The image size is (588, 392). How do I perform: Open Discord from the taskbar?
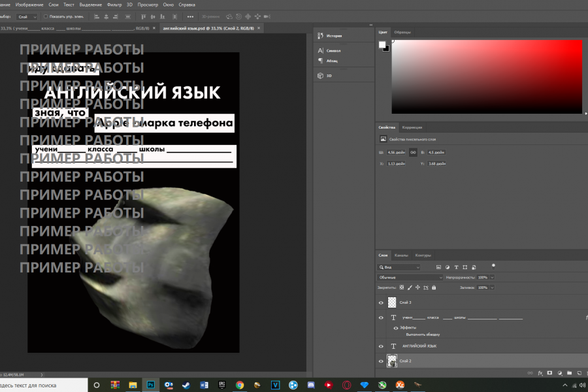(x=311, y=385)
